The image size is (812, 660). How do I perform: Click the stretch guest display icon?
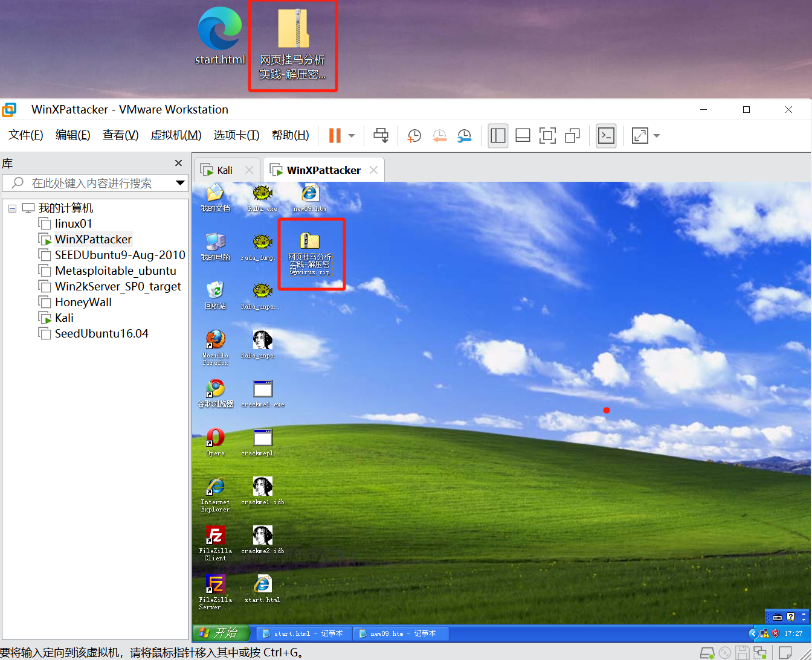coord(640,136)
